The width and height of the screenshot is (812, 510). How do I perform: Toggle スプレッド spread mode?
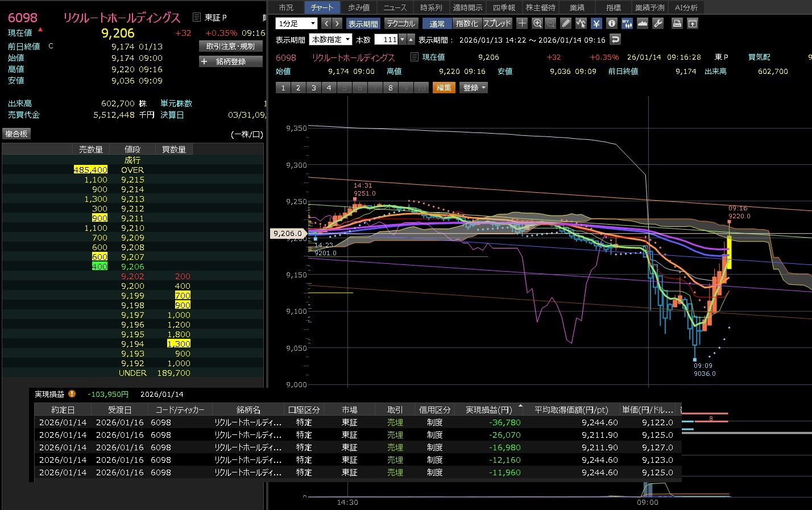coord(498,23)
